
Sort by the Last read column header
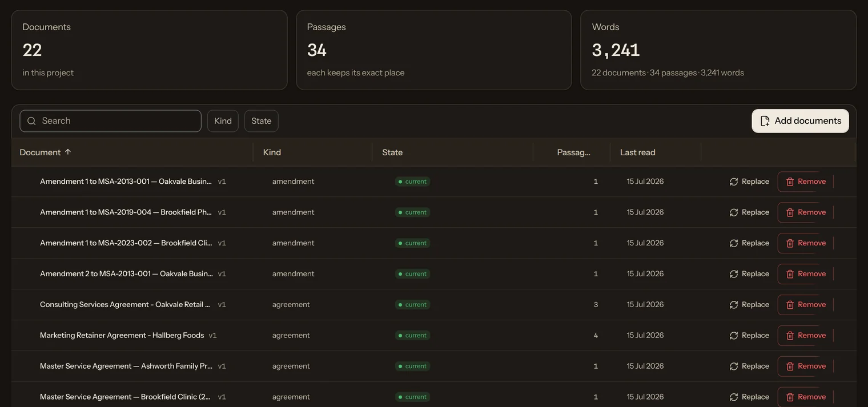pos(637,152)
